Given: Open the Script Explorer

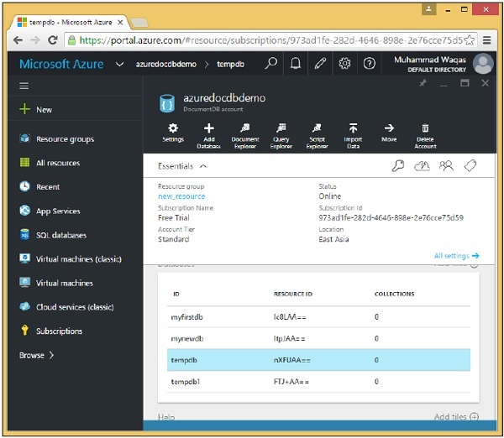Looking at the screenshot, I should pyautogui.click(x=317, y=133).
